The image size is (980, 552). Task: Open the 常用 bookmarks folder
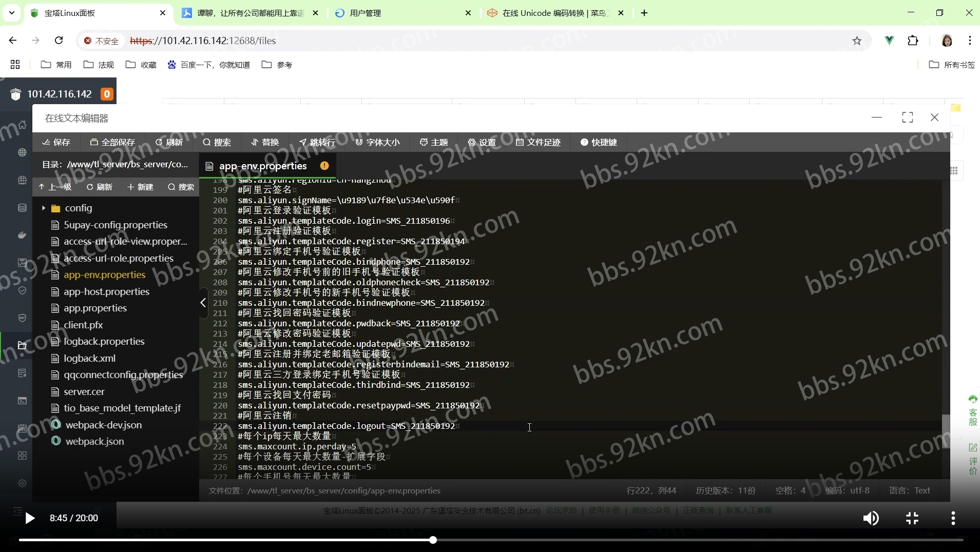click(56, 65)
